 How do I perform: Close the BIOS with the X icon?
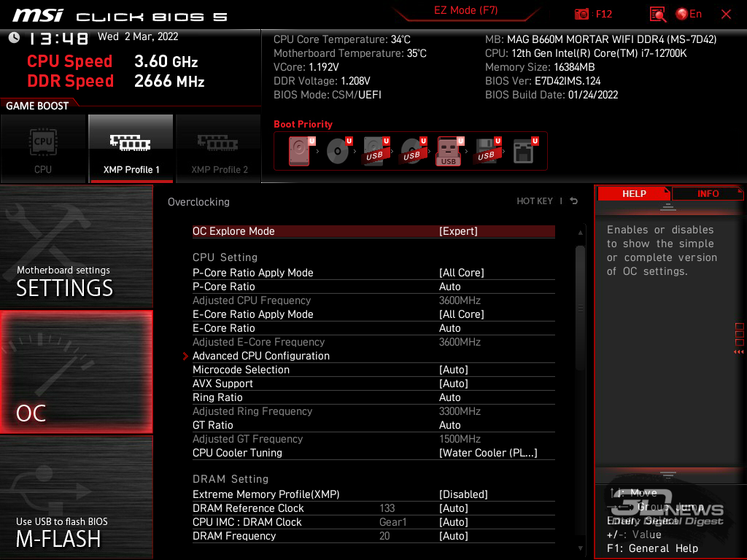[x=726, y=14]
